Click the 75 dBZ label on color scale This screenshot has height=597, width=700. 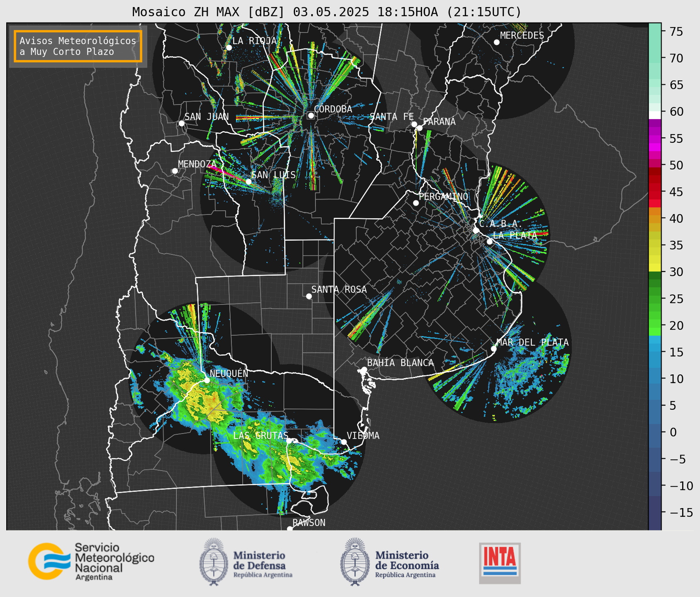point(676,32)
